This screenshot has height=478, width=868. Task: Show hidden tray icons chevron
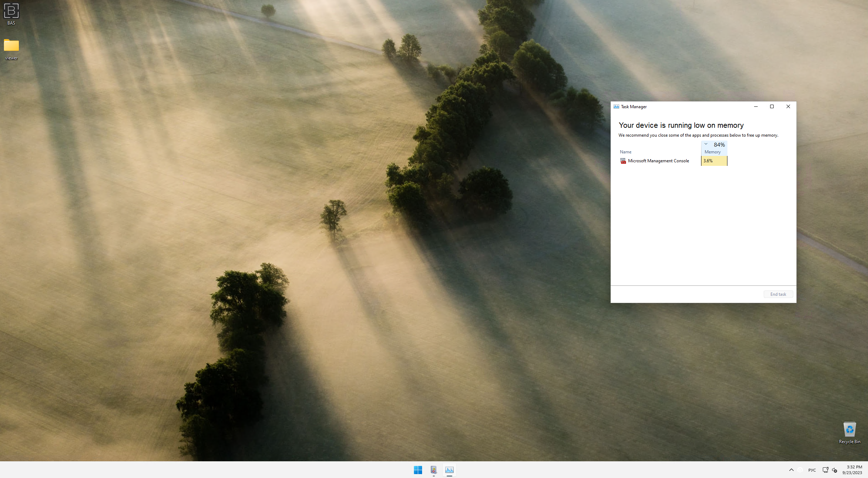click(791, 470)
